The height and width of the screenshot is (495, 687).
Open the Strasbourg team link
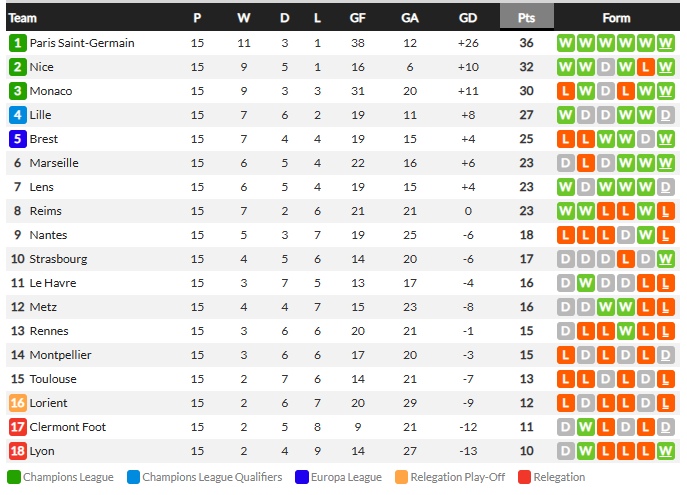tap(58, 259)
